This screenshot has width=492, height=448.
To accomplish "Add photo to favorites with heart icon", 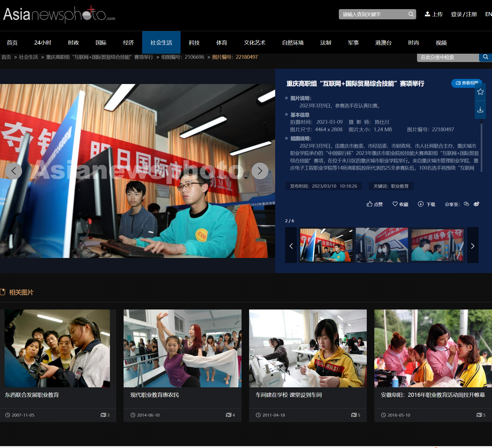I will tap(395, 204).
